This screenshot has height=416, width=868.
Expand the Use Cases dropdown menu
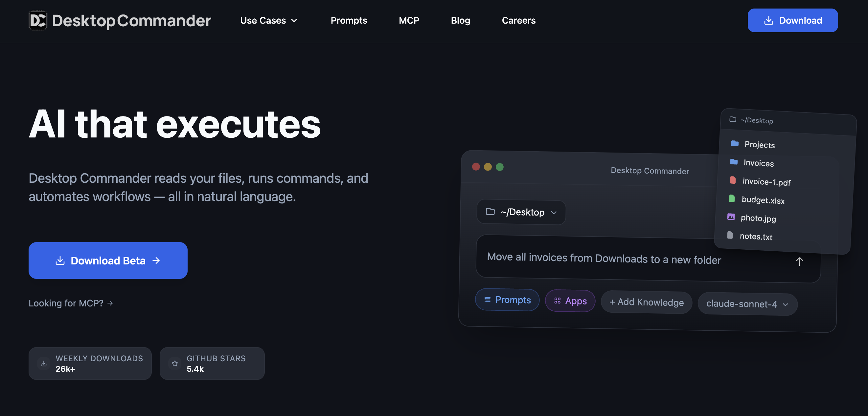(x=268, y=21)
